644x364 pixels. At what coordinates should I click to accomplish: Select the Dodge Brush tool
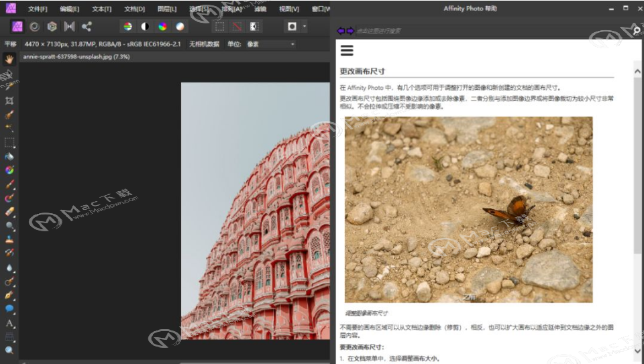coord(9,226)
